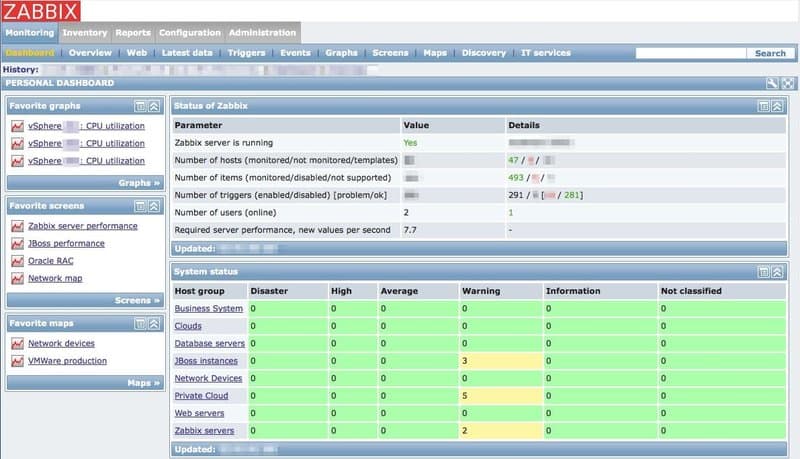
Task: Open the Discovery submenu item
Action: pos(484,53)
